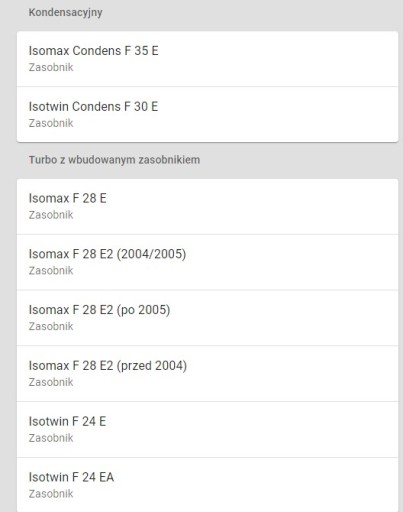Click Zasobnik beneath the po 2005 entry

click(x=51, y=326)
